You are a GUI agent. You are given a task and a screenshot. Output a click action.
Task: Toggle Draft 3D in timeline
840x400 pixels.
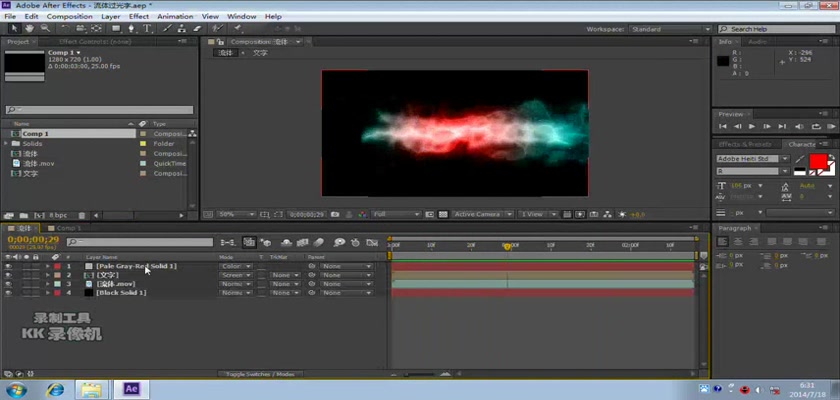266,243
